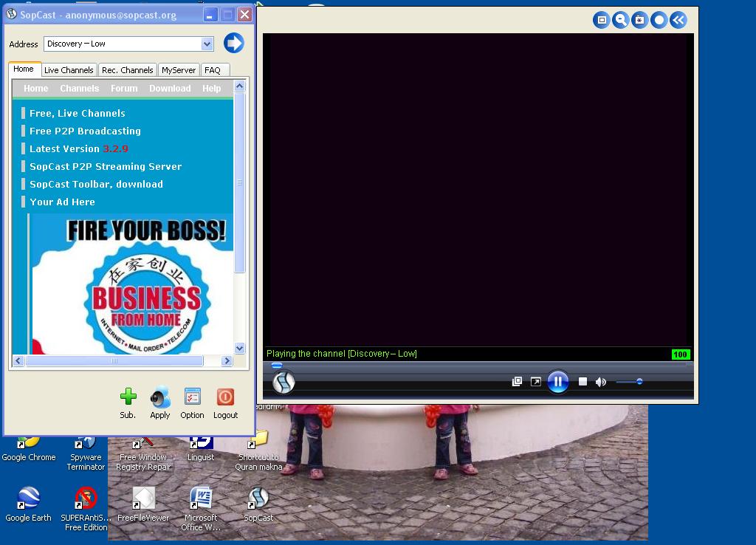
Task: Open the Address dropdown list
Action: [207, 44]
